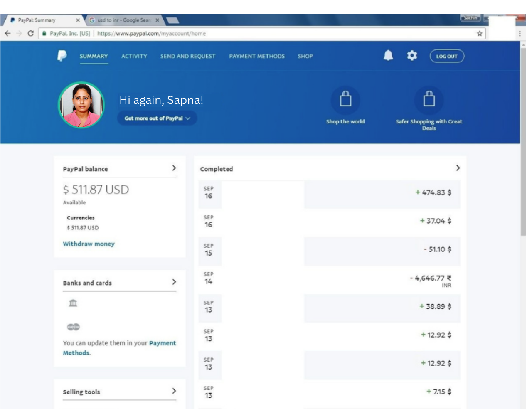Screen dimensions: 532x409
Task: Click the Log Out button
Action: [x=447, y=56]
